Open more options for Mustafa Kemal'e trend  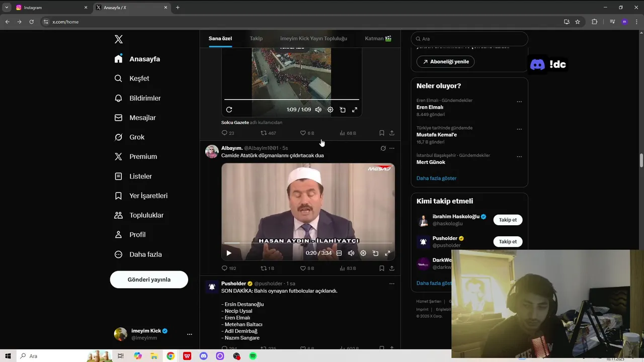[519, 129]
